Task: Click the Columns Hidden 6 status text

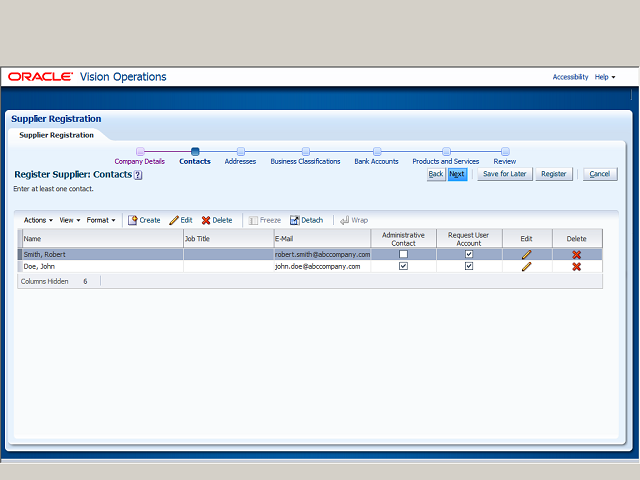Action: coord(54,282)
